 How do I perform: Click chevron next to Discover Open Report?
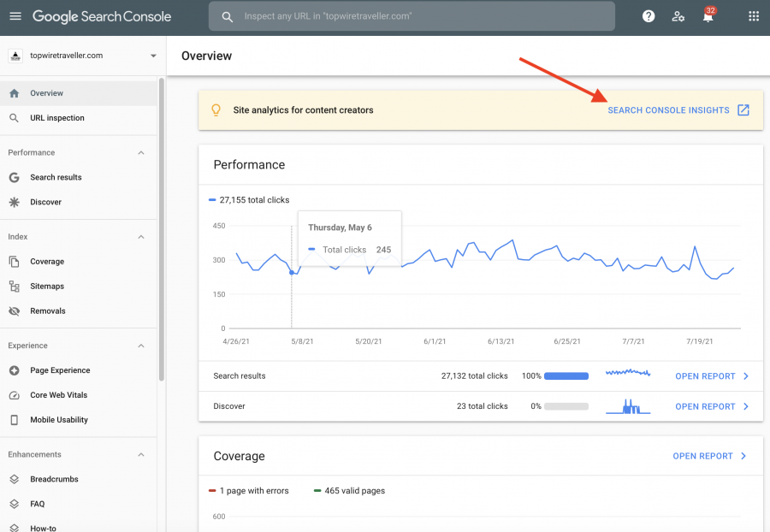746,407
